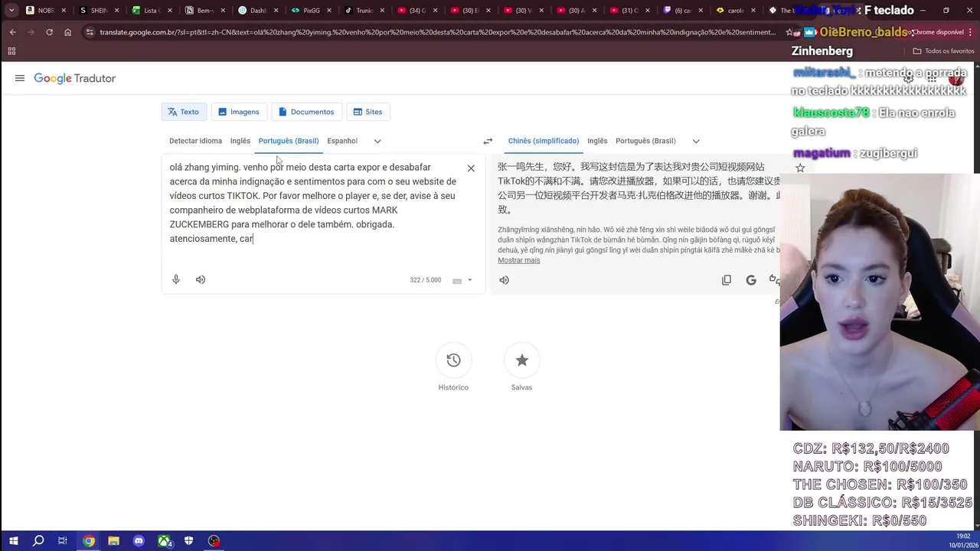
Task: Open Xbox app from the taskbar
Action: (x=165, y=541)
